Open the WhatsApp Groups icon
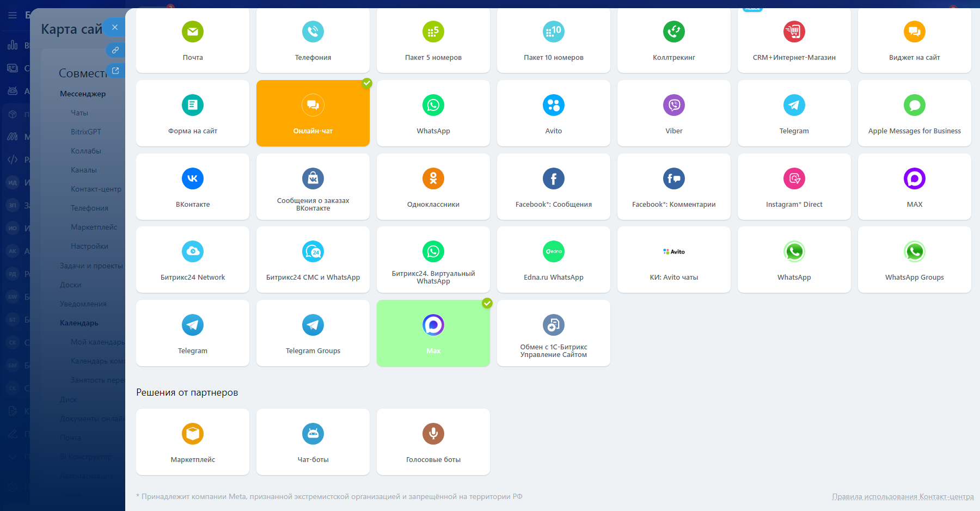The width and height of the screenshot is (980, 511). [x=915, y=251]
